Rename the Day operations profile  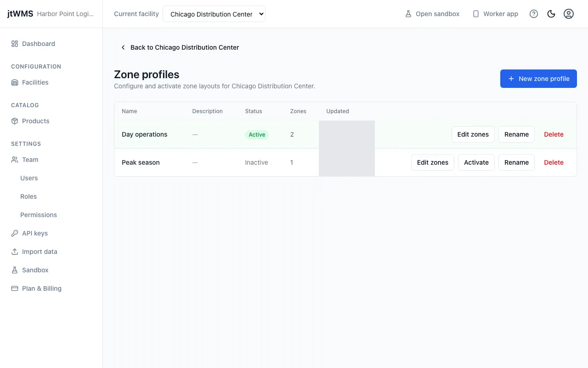[516, 134]
